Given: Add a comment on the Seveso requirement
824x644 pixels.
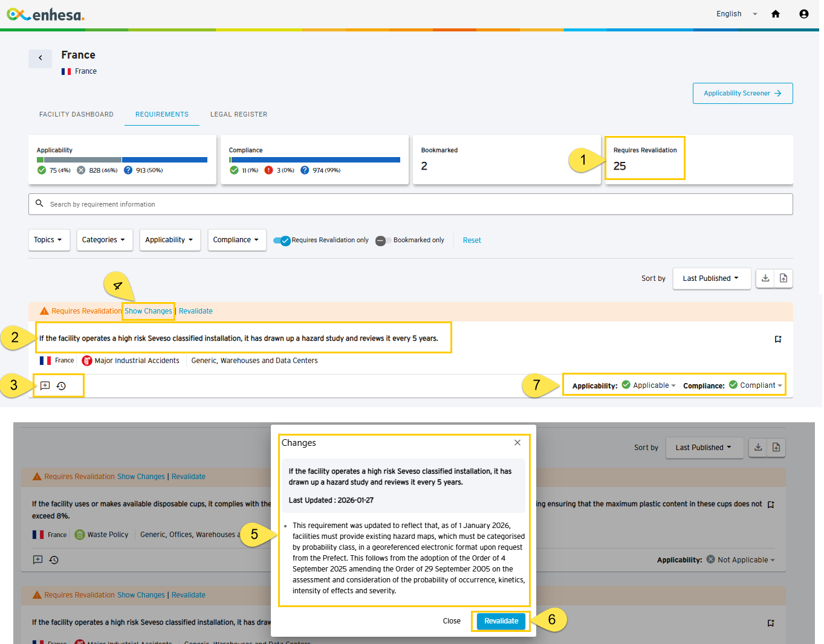Looking at the screenshot, I should pos(45,385).
